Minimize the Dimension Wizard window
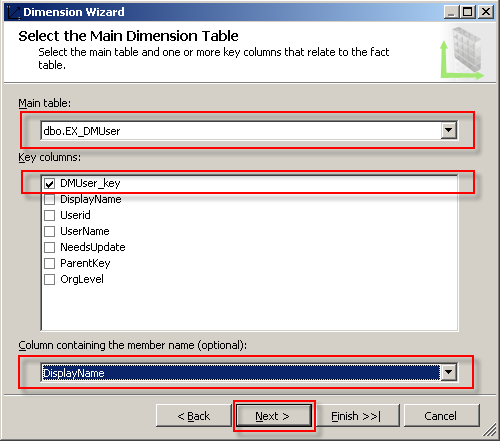Image resolution: width=500 pixels, height=441 pixels. [x=452, y=12]
